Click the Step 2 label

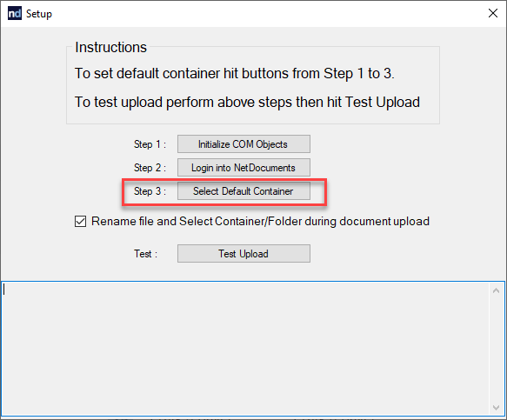click(150, 168)
